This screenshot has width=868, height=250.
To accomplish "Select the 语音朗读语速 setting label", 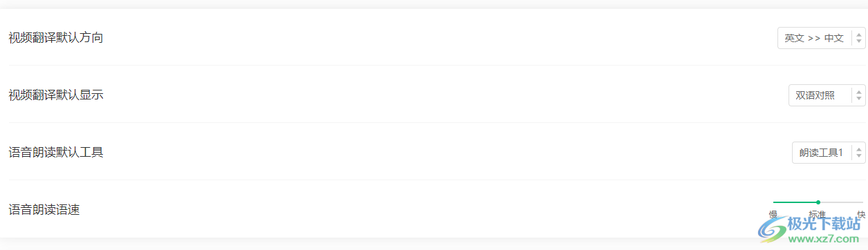I will coord(44,209).
